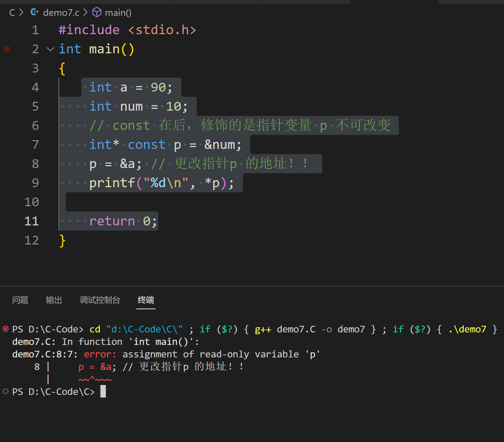Image resolution: width=504 pixels, height=442 pixels.
Task: Open the demo7.c breadcrumb item
Action: click(61, 13)
